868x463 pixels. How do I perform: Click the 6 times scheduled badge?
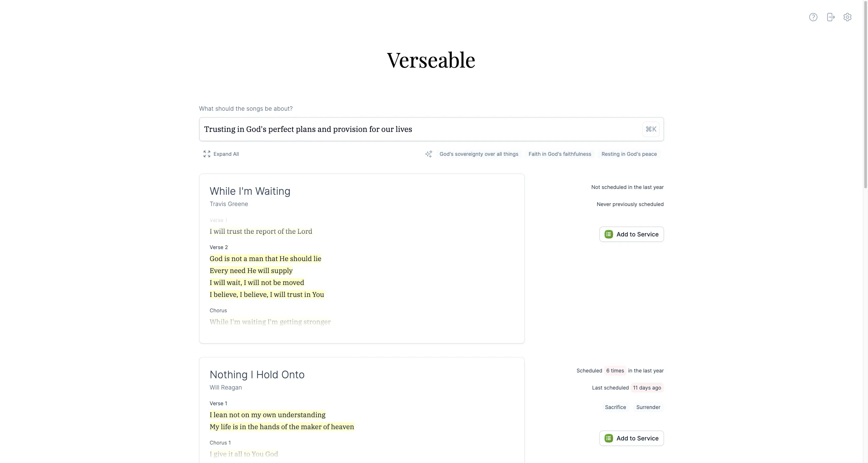click(615, 370)
